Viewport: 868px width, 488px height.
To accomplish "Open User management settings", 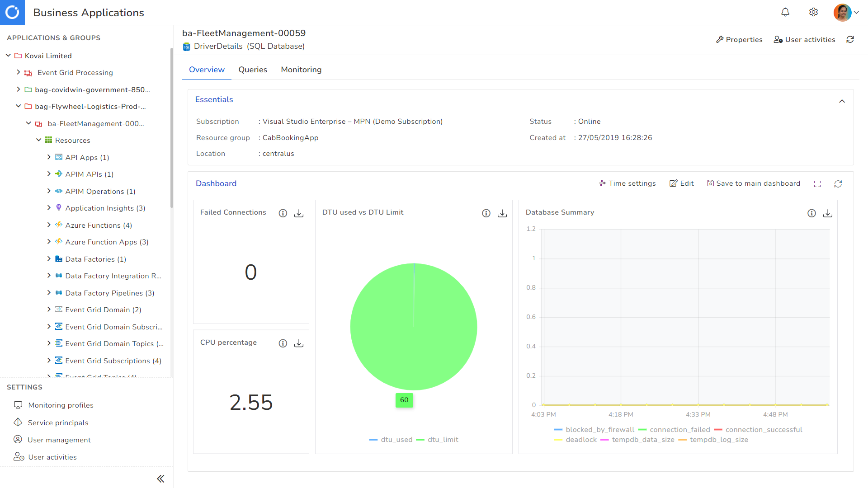I will [x=59, y=440].
